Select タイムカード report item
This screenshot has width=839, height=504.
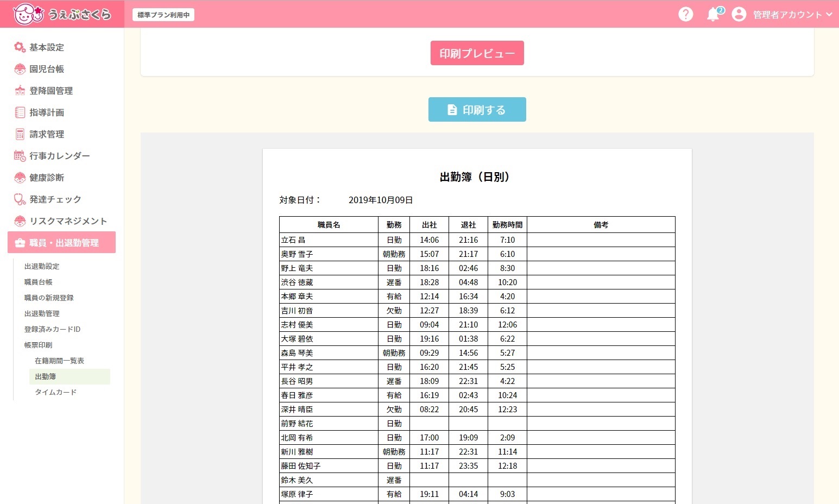tap(55, 392)
